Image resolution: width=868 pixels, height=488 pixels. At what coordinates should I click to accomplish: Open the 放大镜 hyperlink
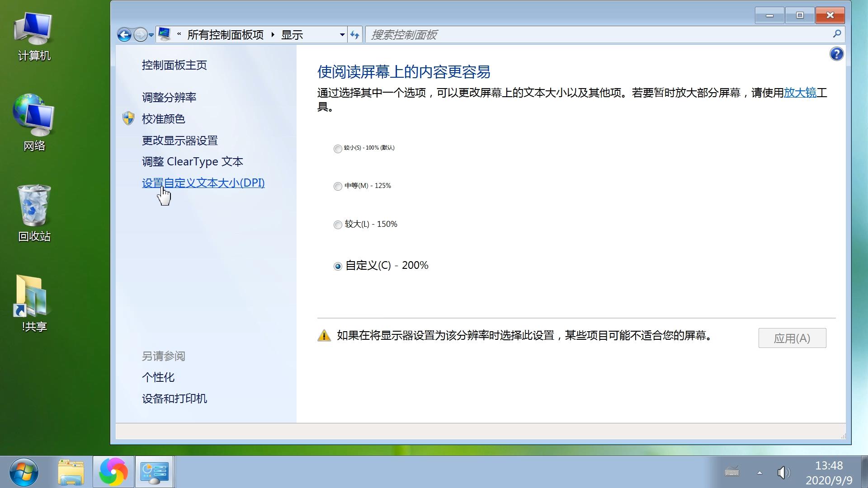(799, 94)
